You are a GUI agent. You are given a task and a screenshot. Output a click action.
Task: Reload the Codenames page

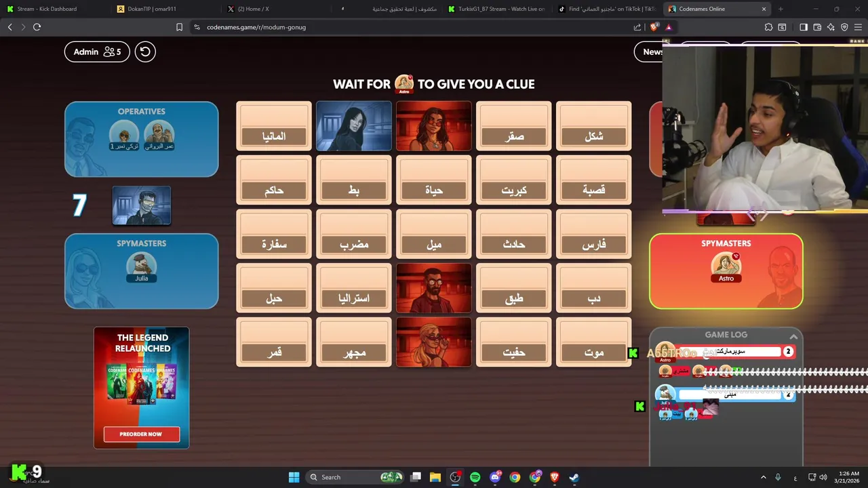(37, 27)
